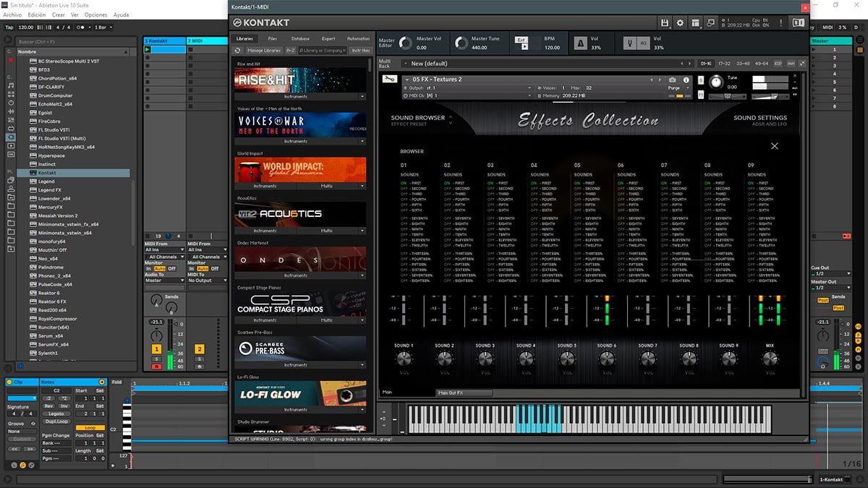Select multi rack page 17-32
The width and height of the screenshot is (868, 488).
click(724, 64)
